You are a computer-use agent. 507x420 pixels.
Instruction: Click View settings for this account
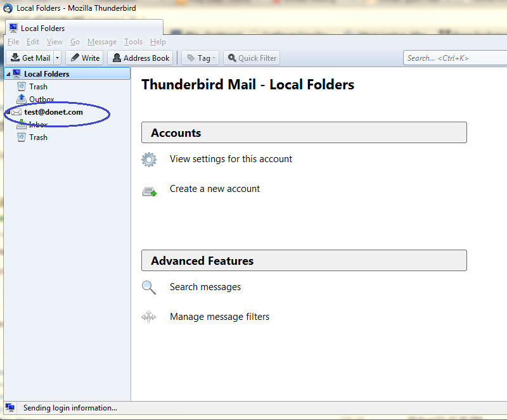(231, 159)
